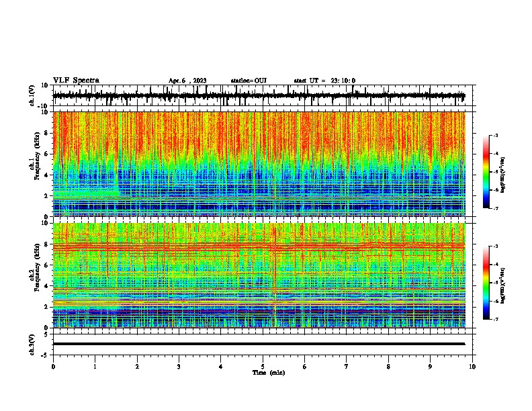The width and height of the screenshot is (532, 411).
Task: Select the date text "Apr. 6 , 2023"
Action: [x=187, y=81]
